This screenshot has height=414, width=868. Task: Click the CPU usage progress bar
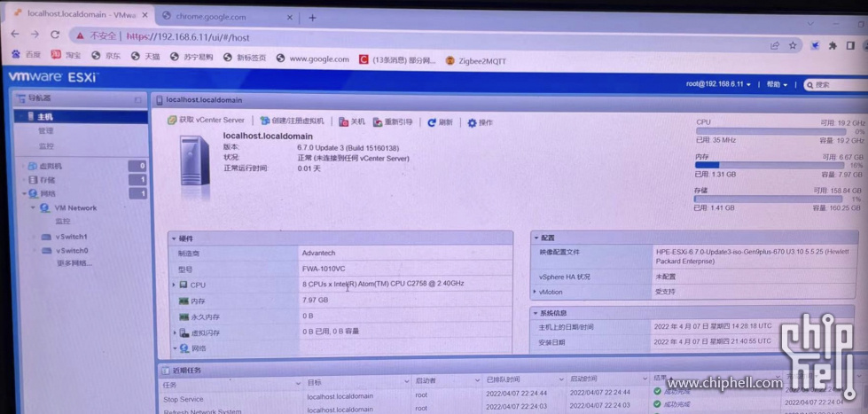pyautogui.click(x=770, y=132)
